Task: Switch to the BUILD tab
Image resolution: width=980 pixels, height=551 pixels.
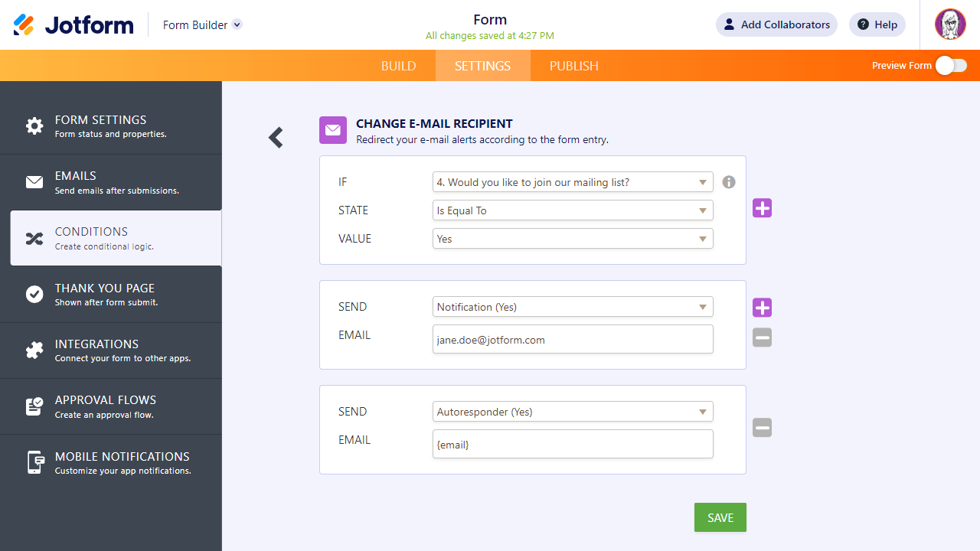Action: pyautogui.click(x=399, y=66)
